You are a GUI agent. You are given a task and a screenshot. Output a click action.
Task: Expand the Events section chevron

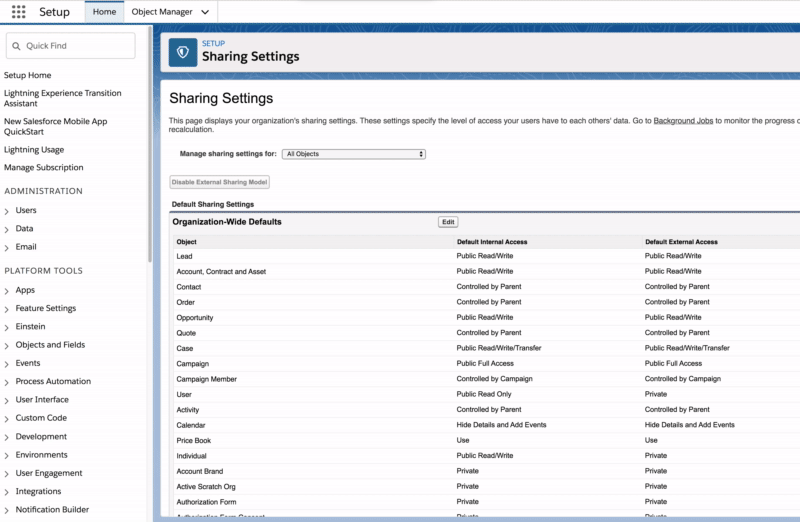click(7, 364)
